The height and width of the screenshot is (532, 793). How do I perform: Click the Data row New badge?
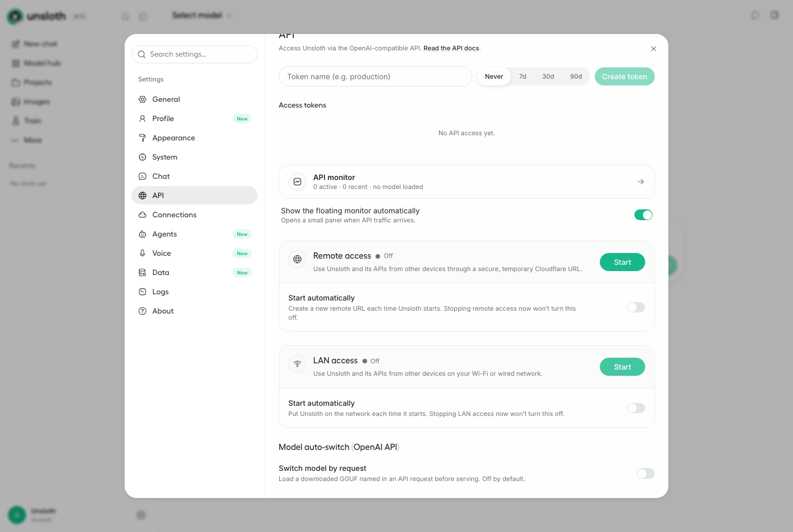tap(242, 272)
